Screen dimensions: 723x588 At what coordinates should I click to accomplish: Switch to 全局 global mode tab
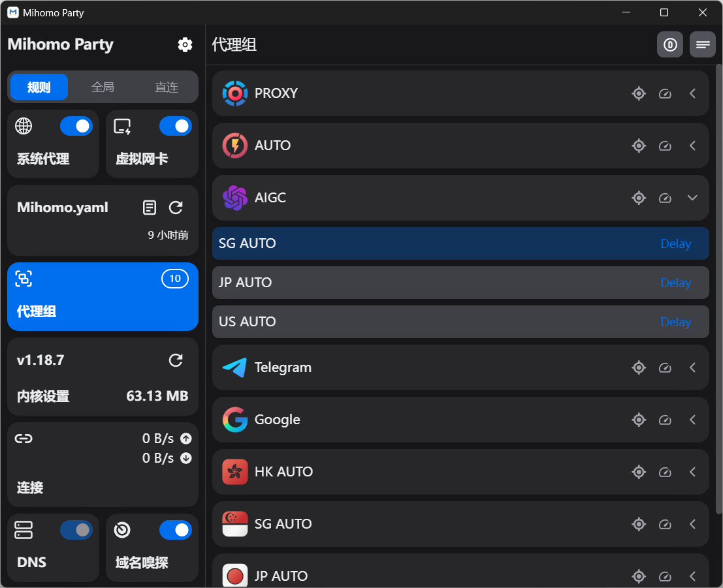click(103, 87)
